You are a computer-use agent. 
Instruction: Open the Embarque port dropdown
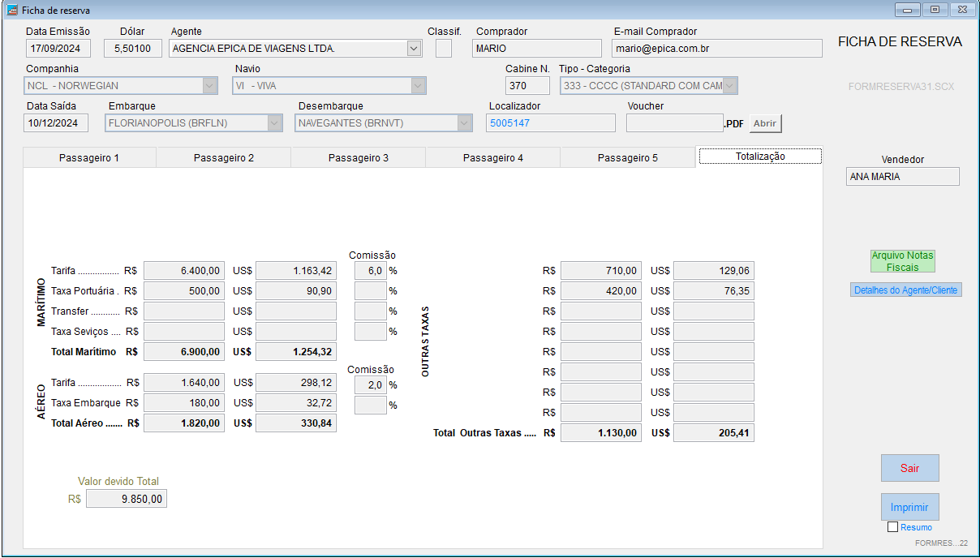click(x=274, y=123)
